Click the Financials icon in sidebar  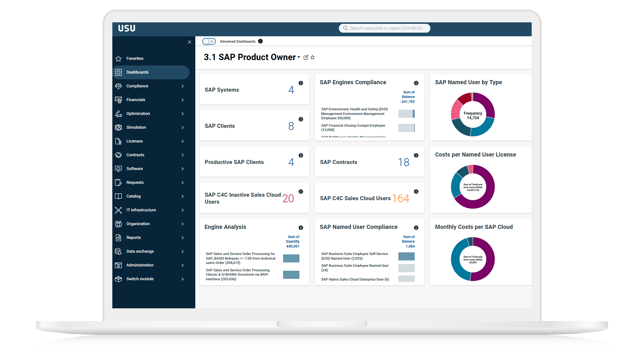coord(118,100)
